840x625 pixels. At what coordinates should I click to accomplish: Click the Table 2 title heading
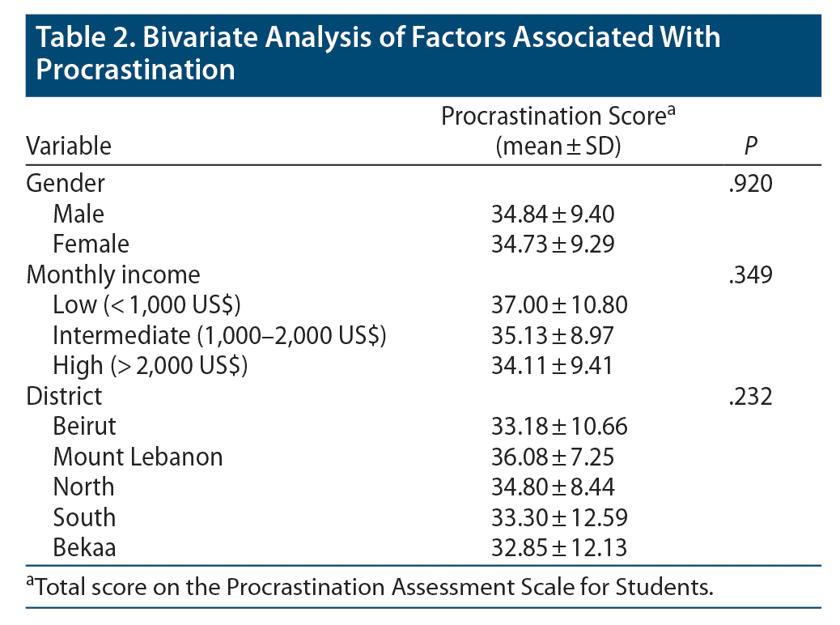tap(378, 53)
